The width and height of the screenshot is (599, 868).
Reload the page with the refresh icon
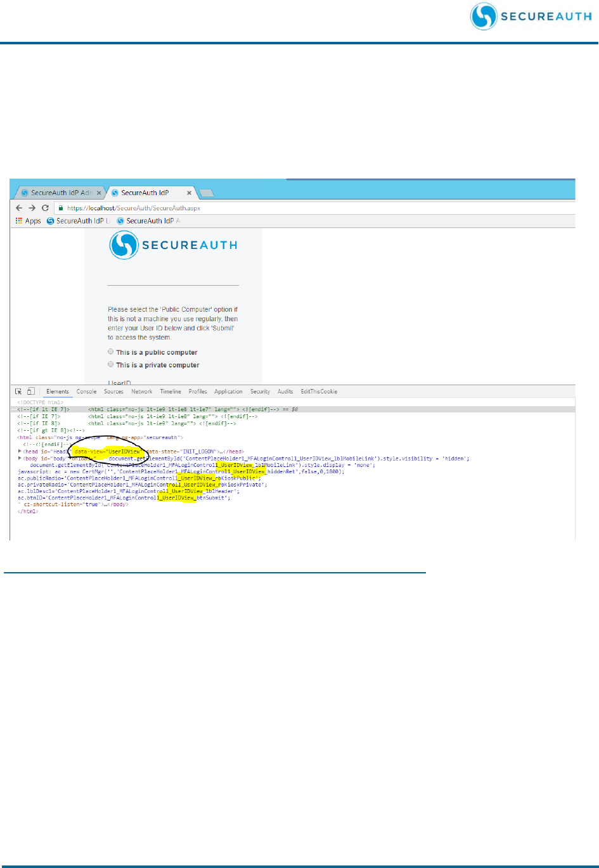tap(45, 208)
